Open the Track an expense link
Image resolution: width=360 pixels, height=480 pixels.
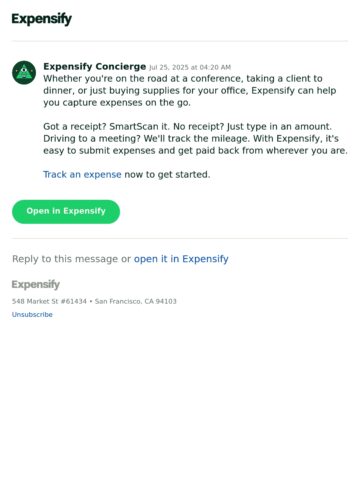(x=82, y=174)
